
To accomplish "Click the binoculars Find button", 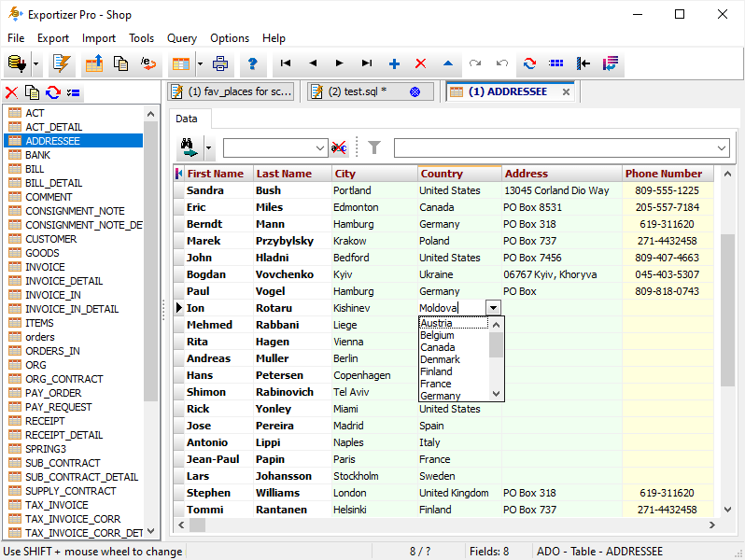I will [x=190, y=147].
